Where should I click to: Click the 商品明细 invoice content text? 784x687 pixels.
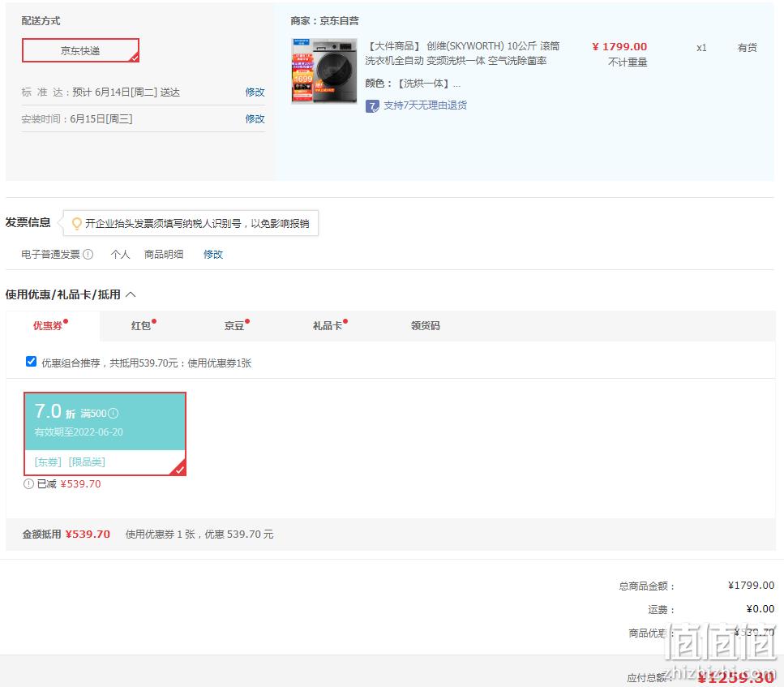pos(164,254)
